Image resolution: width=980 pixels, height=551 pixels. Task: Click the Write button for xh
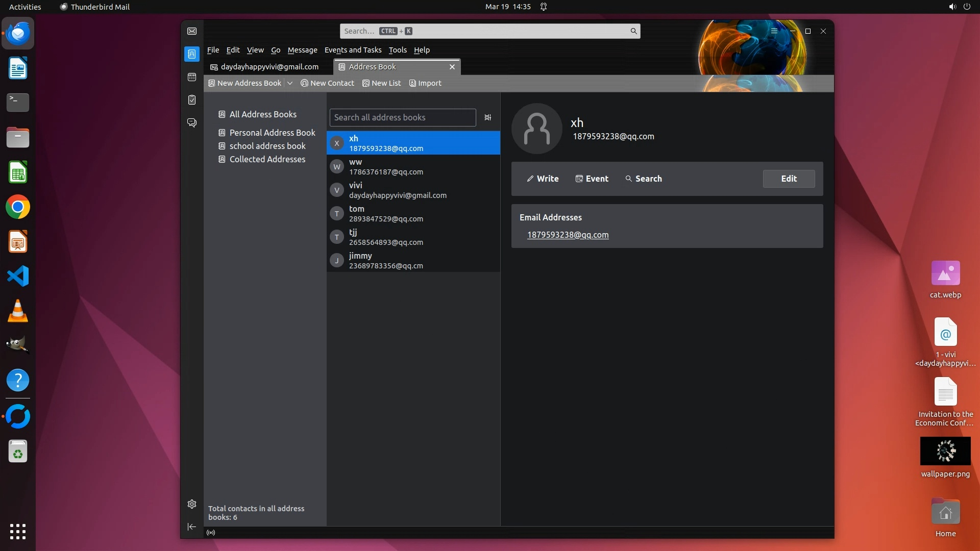(x=543, y=179)
